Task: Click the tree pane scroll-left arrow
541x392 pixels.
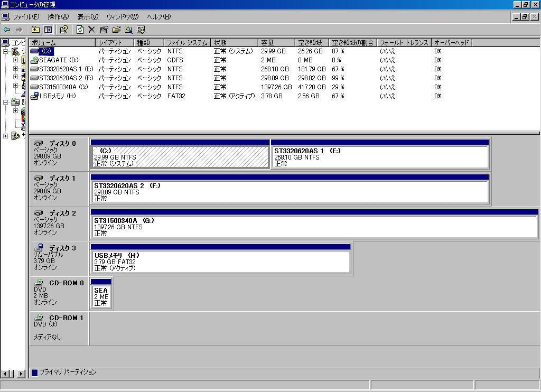Action: [5, 374]
